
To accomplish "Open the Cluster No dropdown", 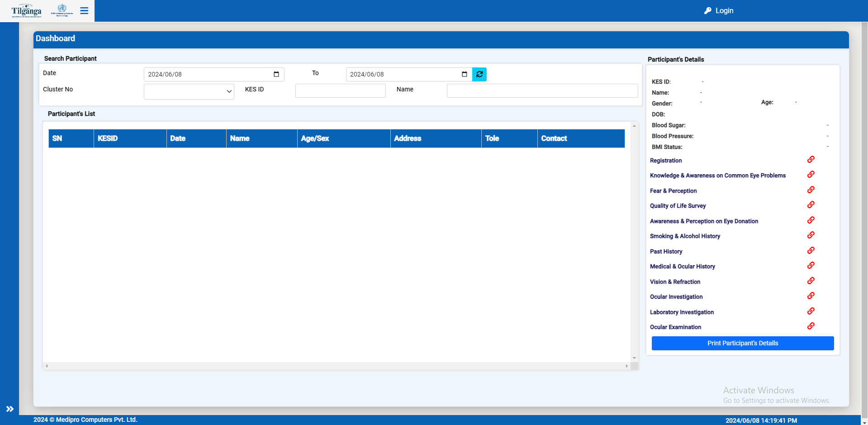I will coord(189,91).
